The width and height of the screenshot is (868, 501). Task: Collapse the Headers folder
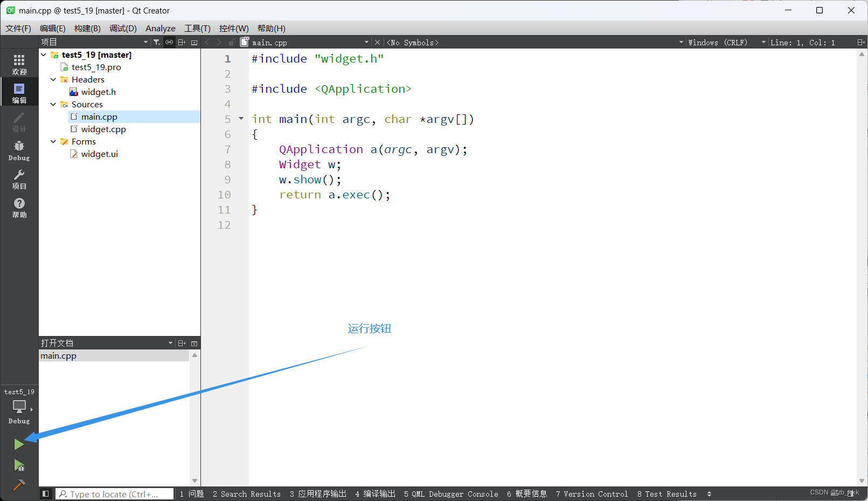[x=53, y=79]
